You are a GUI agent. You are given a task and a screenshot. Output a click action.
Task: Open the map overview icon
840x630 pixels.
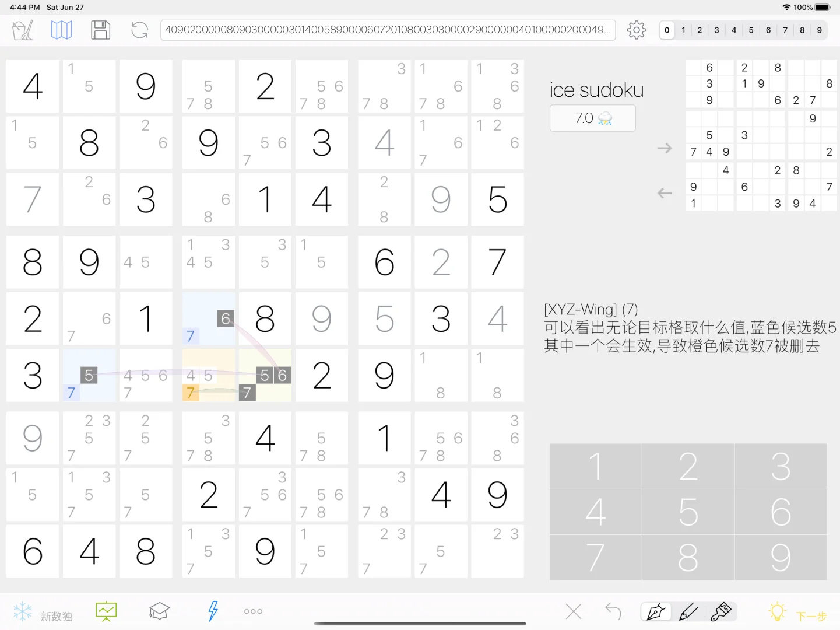pos(61,30)
